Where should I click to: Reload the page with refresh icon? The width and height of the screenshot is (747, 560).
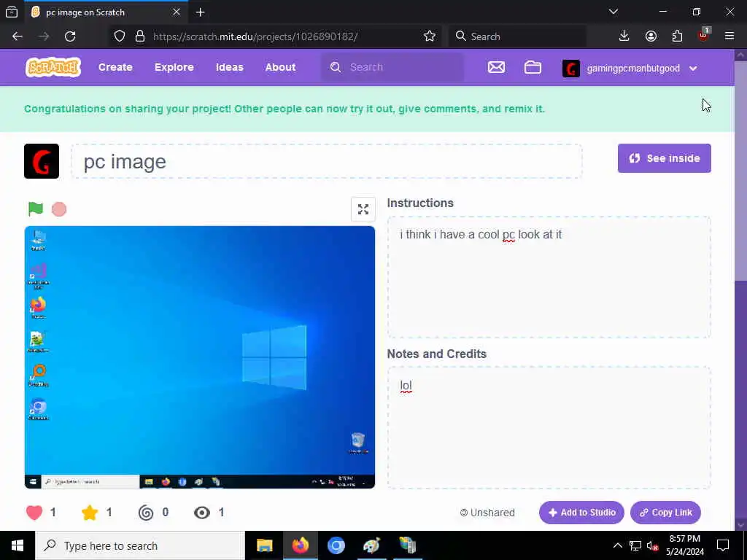pyautogui.click(x=70, y=36)
